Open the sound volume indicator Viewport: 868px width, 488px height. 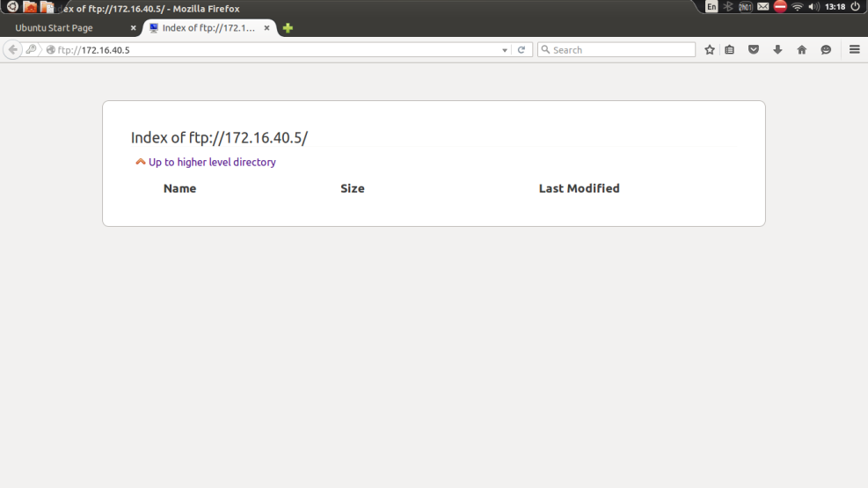pyautogui.click(x=813, y=7)
